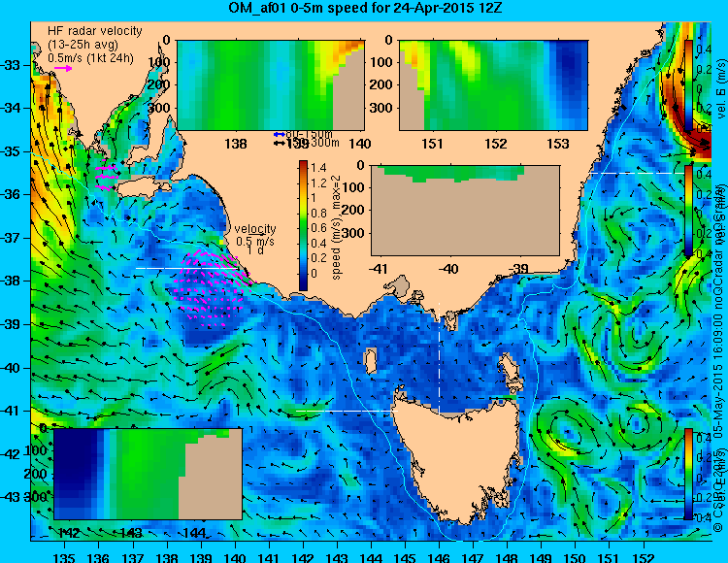Click the 147 longitude axis label
The width and height of the screenshot is (728, 563).
pos(473,557)
